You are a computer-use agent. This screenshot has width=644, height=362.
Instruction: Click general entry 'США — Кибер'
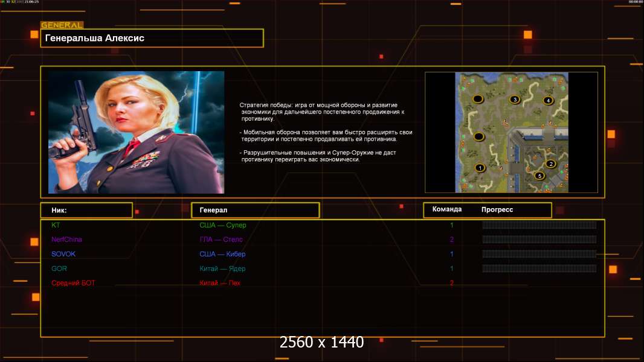(222, 254)
